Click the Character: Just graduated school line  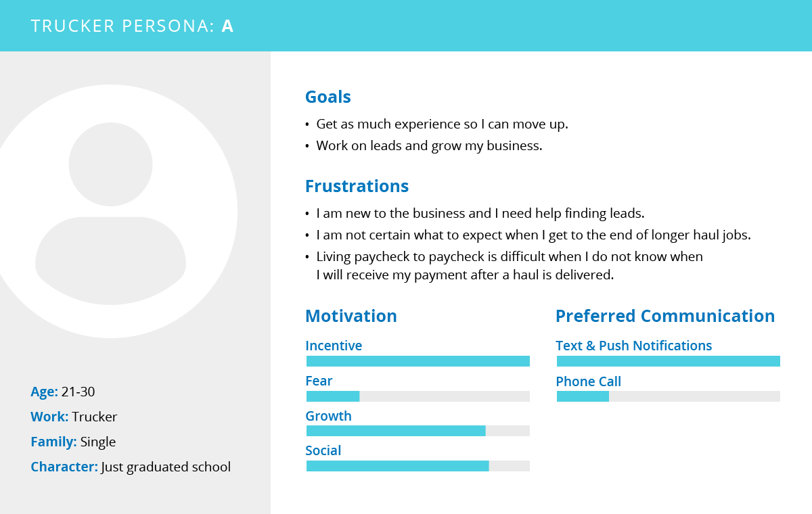tap(131, 467)
